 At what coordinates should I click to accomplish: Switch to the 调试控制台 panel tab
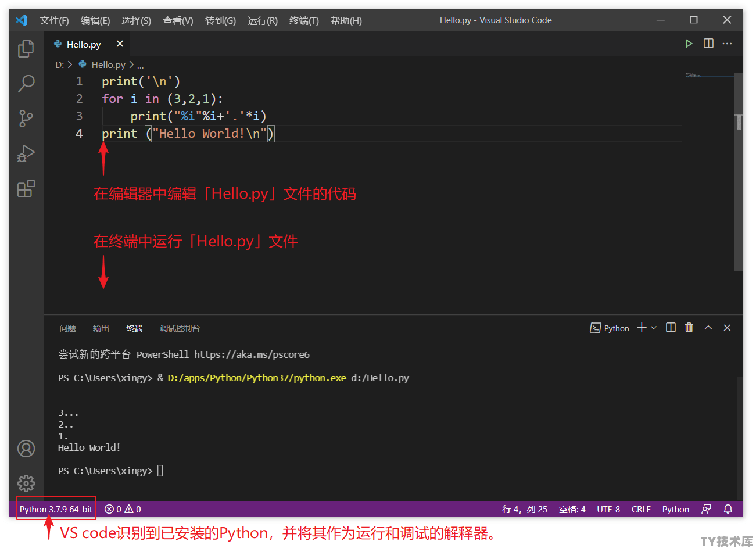click(x=180, y=328)
